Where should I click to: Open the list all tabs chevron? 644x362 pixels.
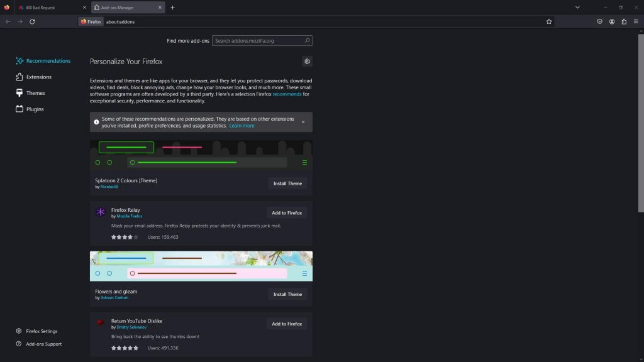click(x=577, y=7)
